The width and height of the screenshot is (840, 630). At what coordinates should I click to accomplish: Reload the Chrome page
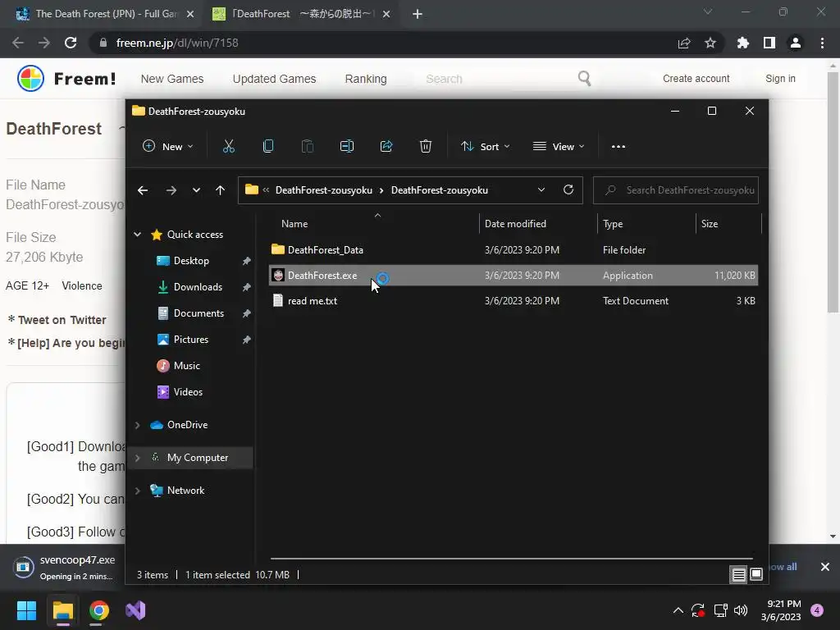[x=71, y=43]
